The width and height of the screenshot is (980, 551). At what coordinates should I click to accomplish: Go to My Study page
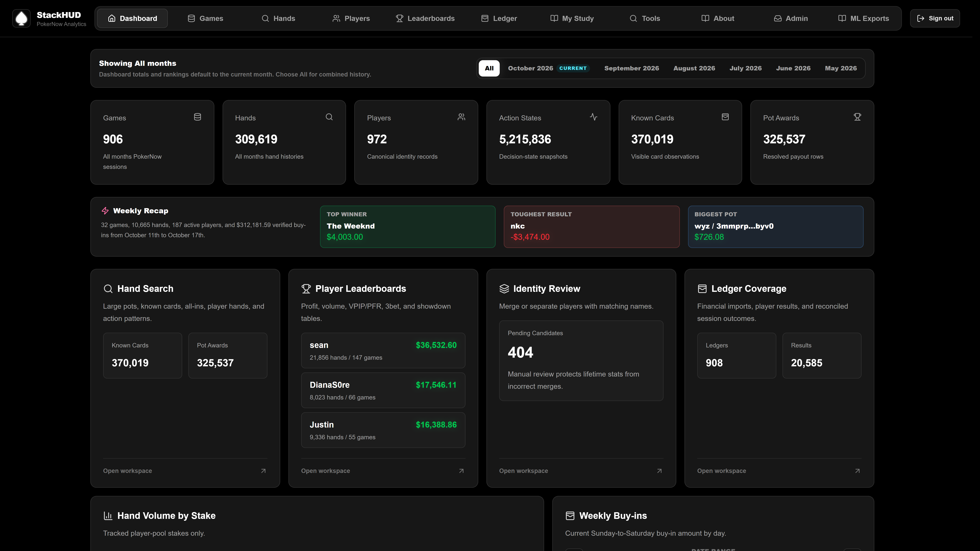[x=572, y=18]
